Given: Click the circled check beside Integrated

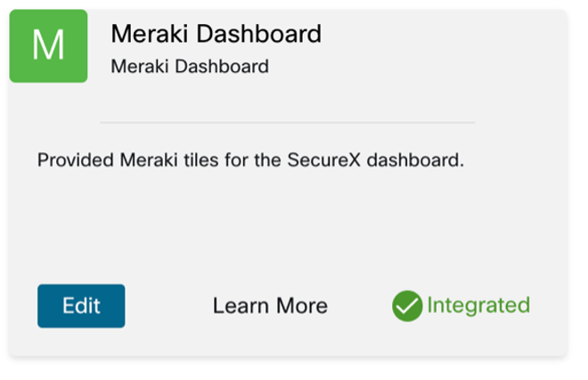Looking at the screenshot, I should pyautogui.click(x=406, y=306).
